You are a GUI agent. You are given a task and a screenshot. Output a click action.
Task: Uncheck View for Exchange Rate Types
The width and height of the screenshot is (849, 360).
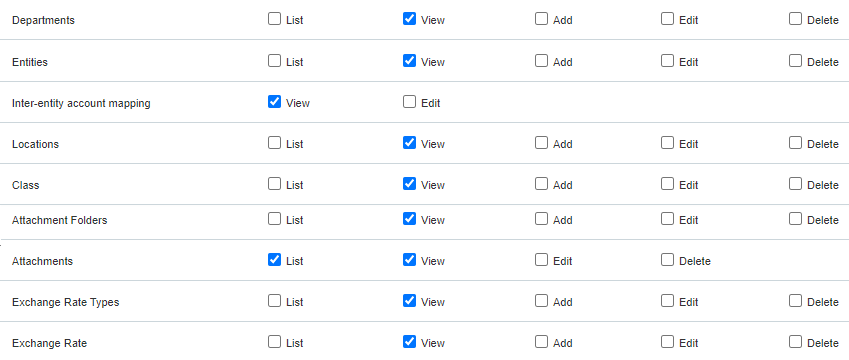tap(409, 301)
